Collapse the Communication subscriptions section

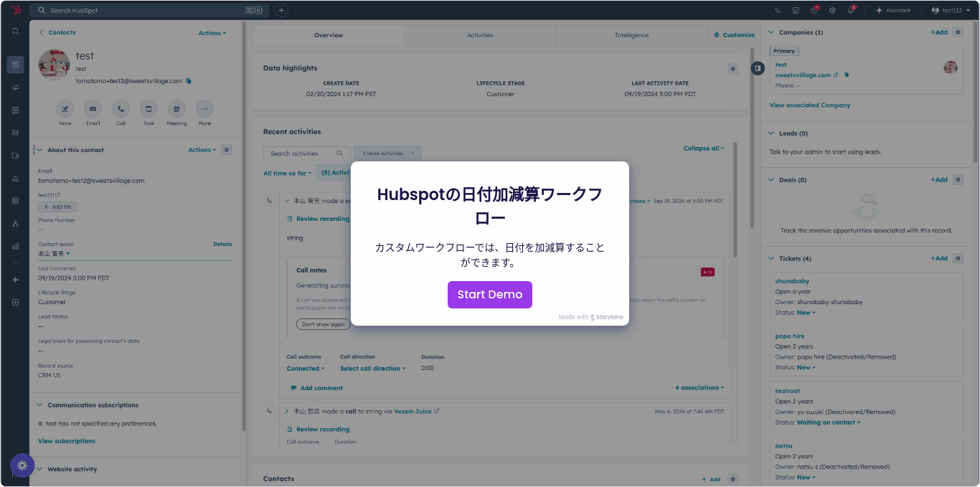40,405
